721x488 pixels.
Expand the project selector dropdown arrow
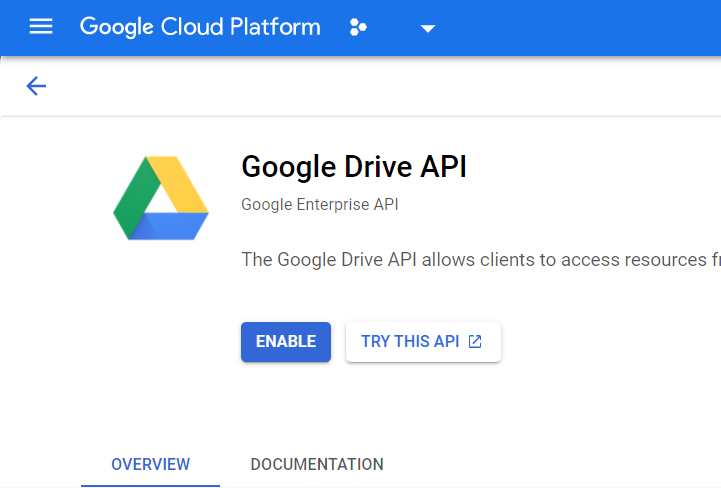pos(428,29)
